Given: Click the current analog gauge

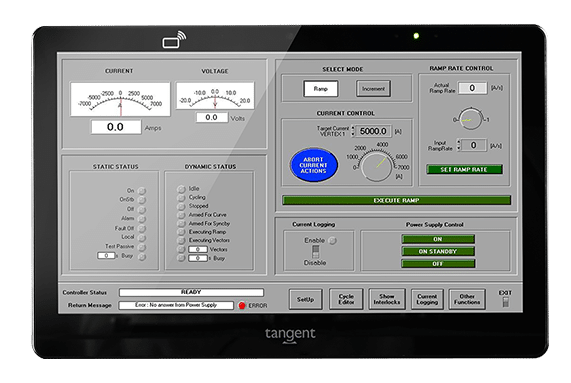Looking at the screenshot, I should (121, 99).
